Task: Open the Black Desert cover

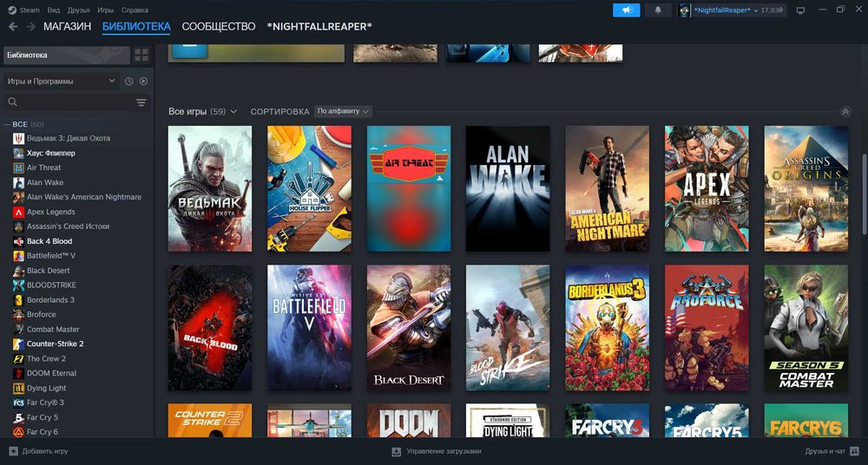Action: (x=409, y=328)
